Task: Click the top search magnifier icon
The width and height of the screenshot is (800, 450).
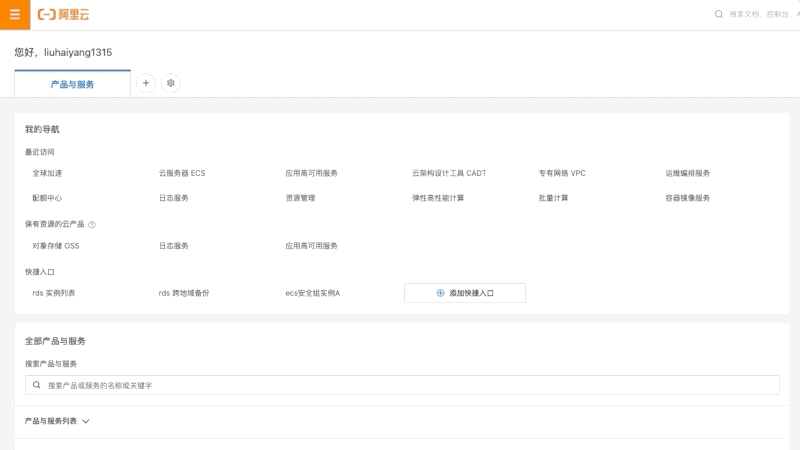Action: coord(718,14)
